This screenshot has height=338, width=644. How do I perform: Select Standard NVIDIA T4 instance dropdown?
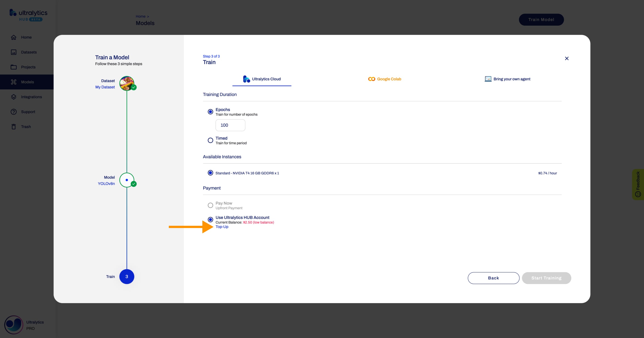pos(247,173)
